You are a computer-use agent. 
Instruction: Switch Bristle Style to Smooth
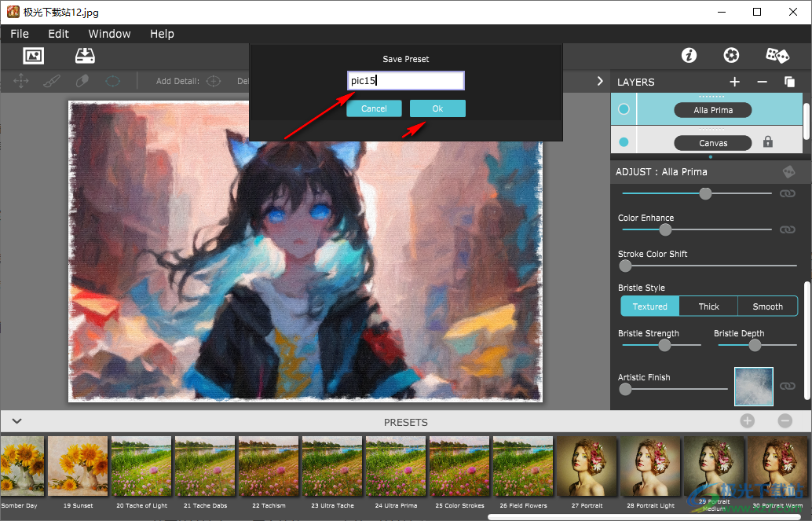coord(767,306)
